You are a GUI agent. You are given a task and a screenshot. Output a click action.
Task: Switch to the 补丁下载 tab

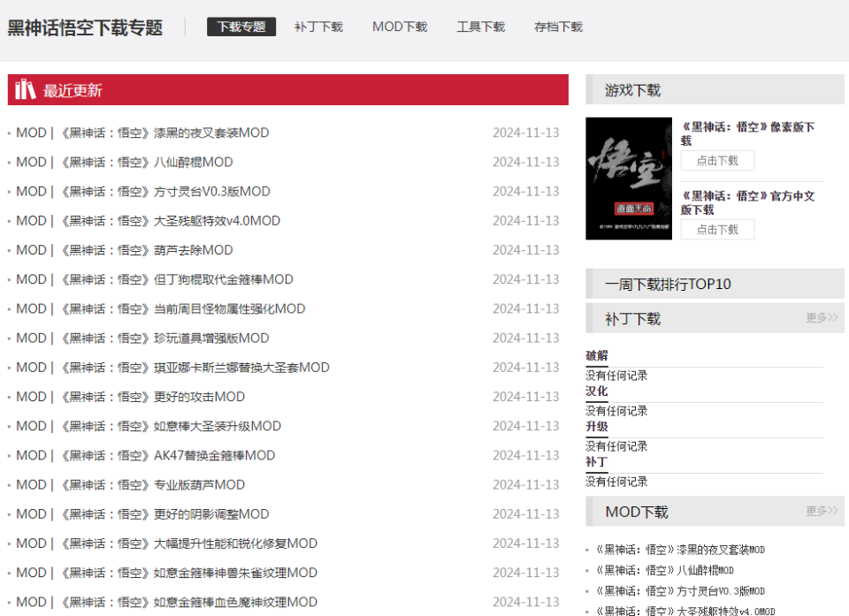point(318,27)
